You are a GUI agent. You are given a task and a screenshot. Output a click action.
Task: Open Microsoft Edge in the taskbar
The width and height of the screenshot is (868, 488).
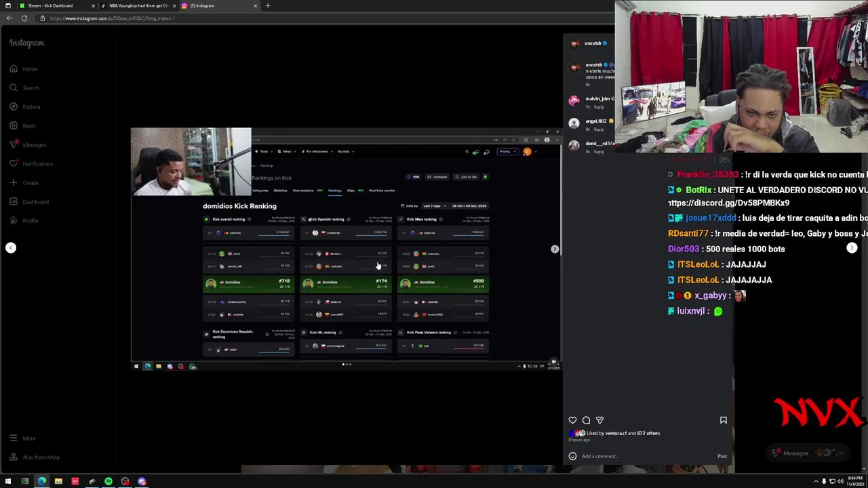coord(41,481)
